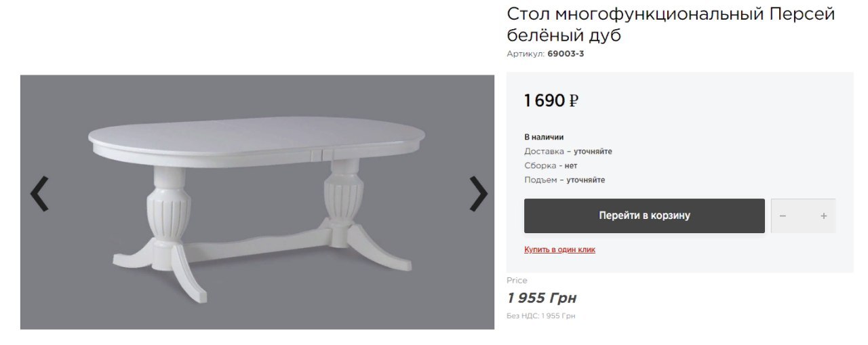Click the В наличии availability status
Viewport: 868px width, 345px height.
pos(544,137)
